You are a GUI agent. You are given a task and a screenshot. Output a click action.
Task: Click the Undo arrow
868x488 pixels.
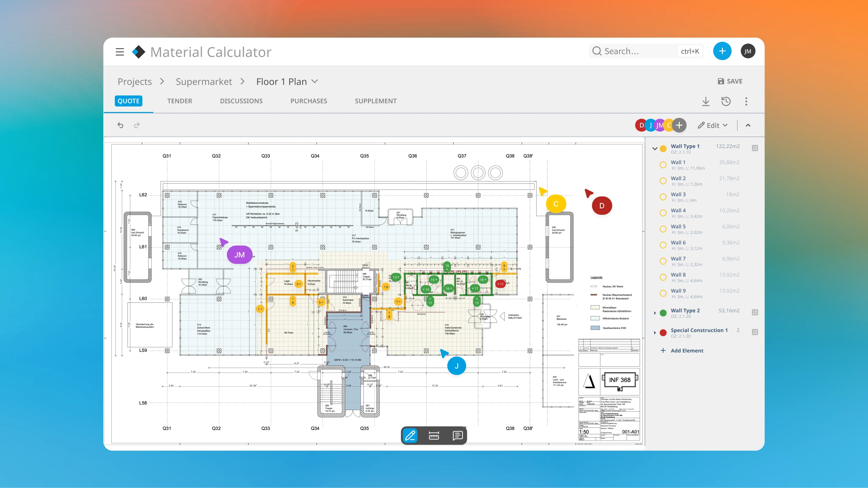coord(120,125)
